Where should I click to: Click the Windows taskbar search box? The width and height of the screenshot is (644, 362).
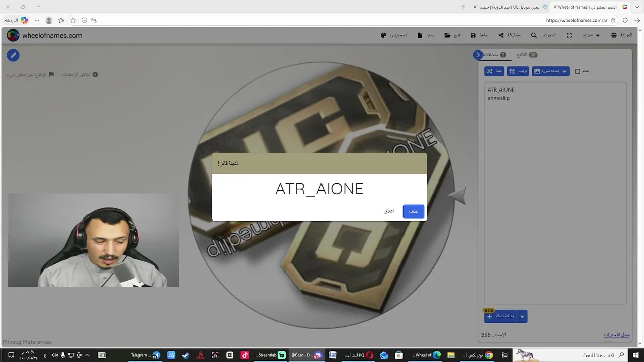[x=571, y=355]
